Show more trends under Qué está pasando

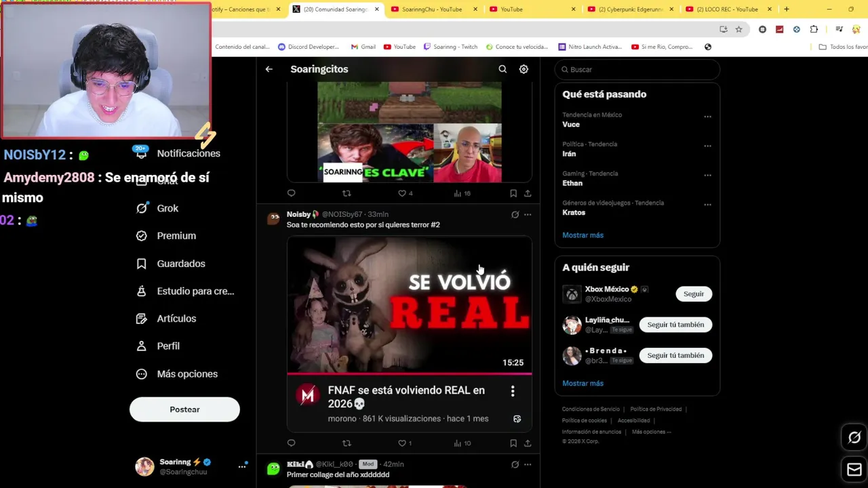point(583,235)
